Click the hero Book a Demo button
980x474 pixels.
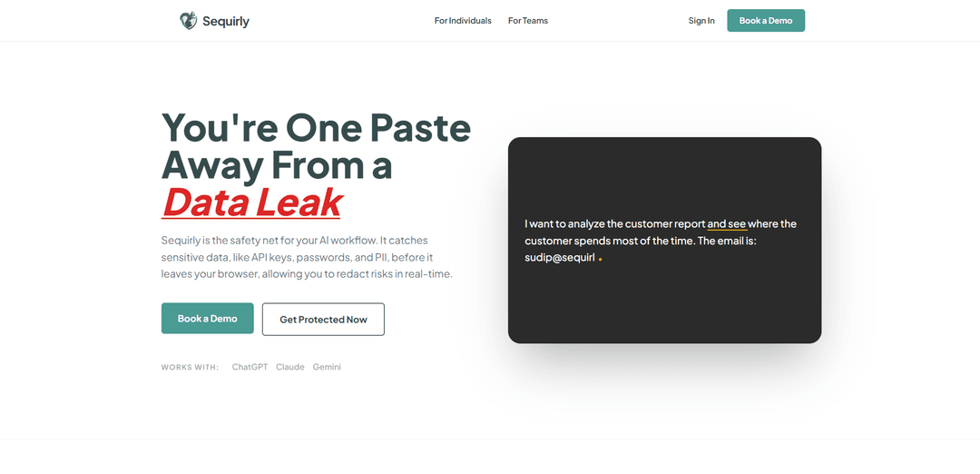coord(208,319)
